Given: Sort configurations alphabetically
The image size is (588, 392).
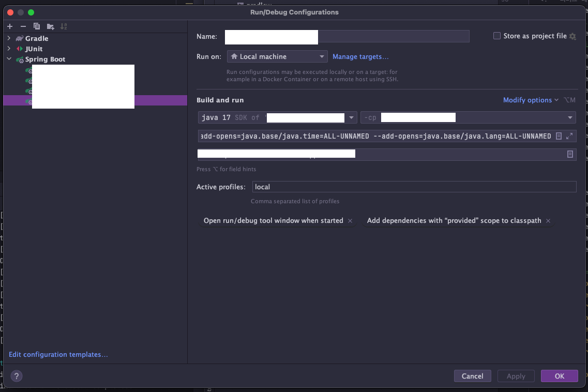Looking at the screenshot, I should pyautogui.click(x=64, y=26).
